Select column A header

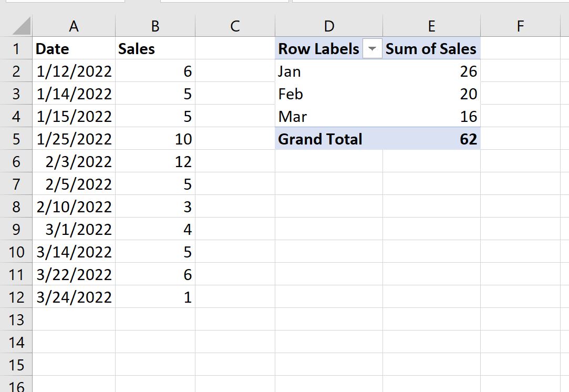point(74,26)
